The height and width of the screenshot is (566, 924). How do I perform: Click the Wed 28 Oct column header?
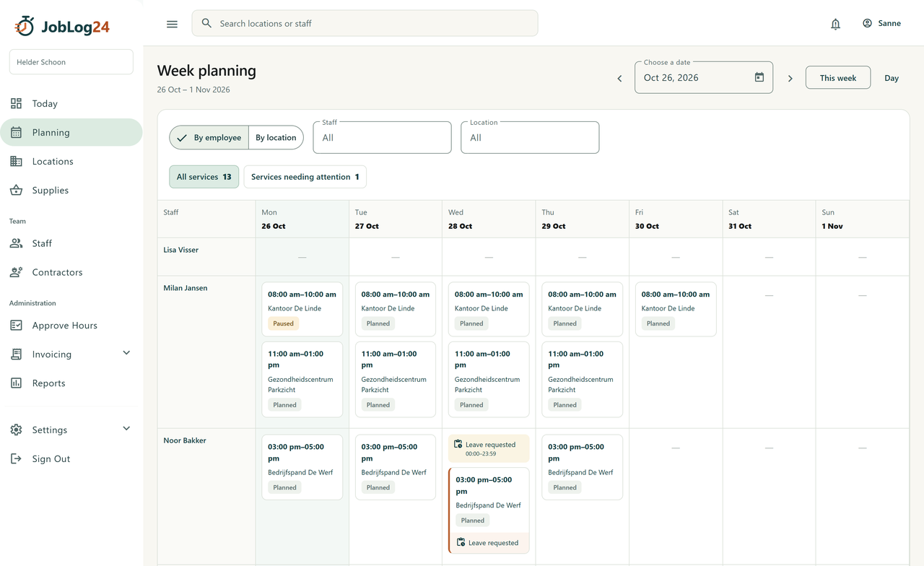[x=489, y=219]
